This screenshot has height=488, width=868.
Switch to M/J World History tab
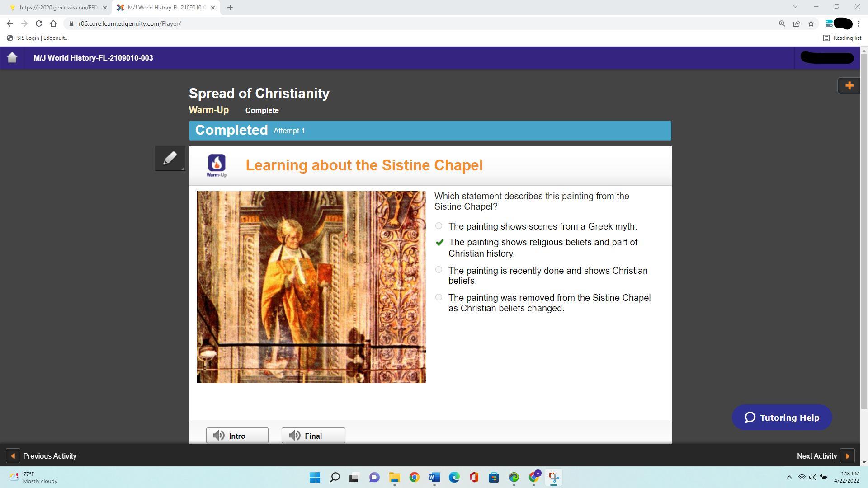[165, 8]
